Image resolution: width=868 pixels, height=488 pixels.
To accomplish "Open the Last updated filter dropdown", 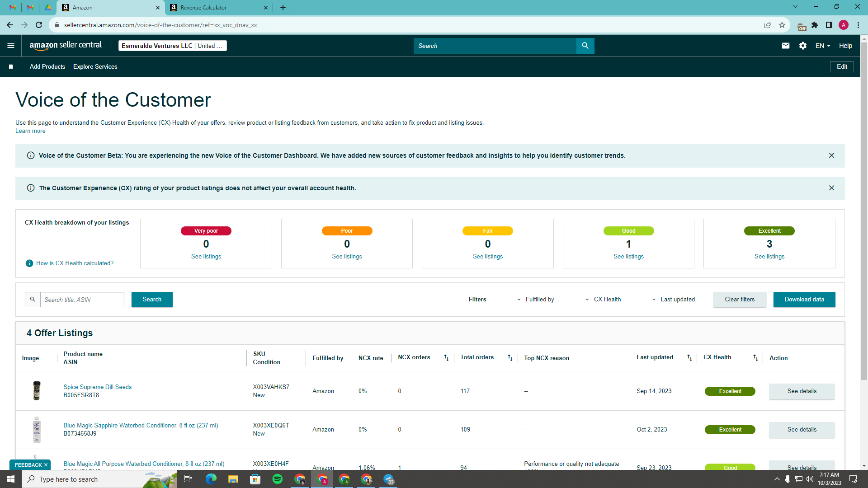I will click(674, 300).
